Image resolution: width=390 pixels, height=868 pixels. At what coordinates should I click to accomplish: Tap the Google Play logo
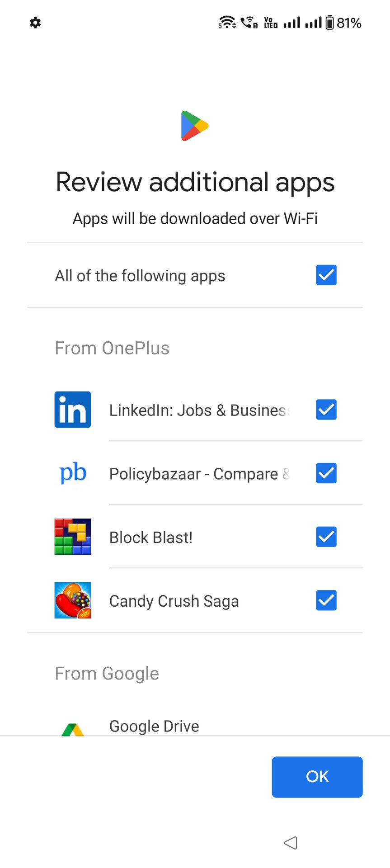click(x=195, y=126)
